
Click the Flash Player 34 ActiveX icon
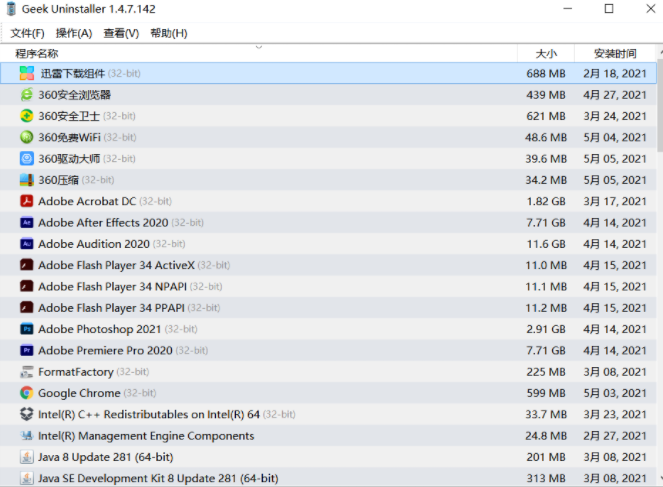click(27, 265)
